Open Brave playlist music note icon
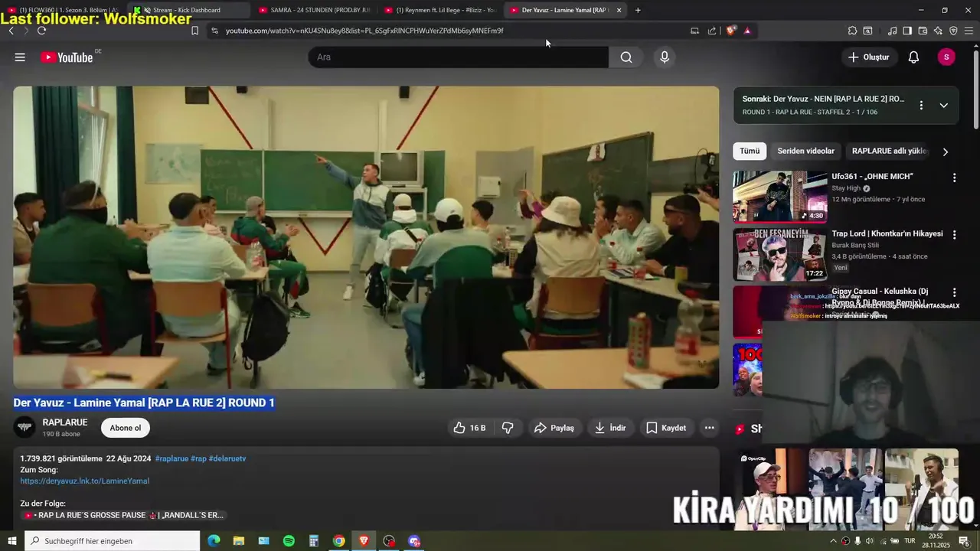This screenshot has width=980, height=551. click(892, 31)
